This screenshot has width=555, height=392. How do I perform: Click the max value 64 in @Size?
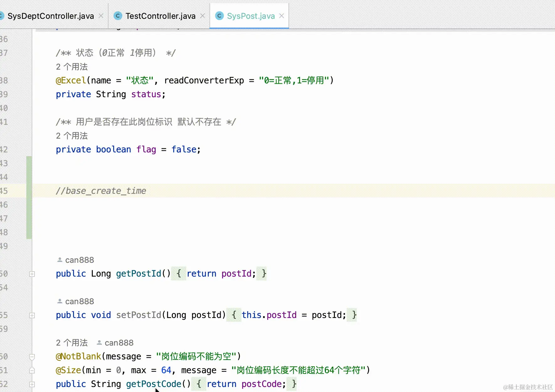tap(166, 370)
